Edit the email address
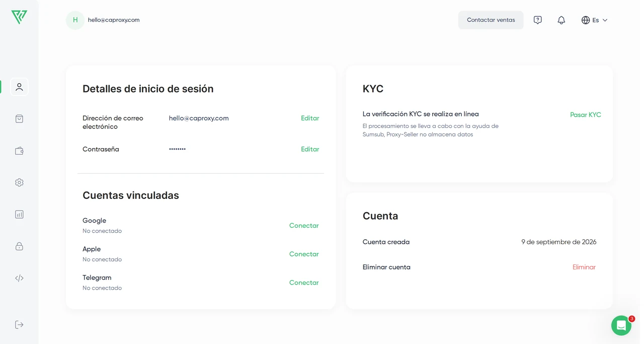 [310, 118]
